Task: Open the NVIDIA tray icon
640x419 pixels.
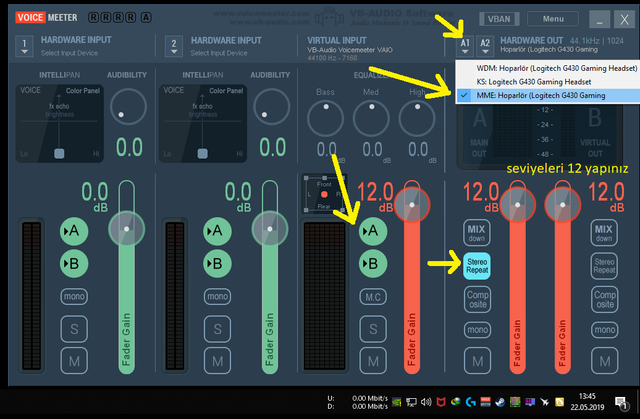Action: click(x=396, y=402)
